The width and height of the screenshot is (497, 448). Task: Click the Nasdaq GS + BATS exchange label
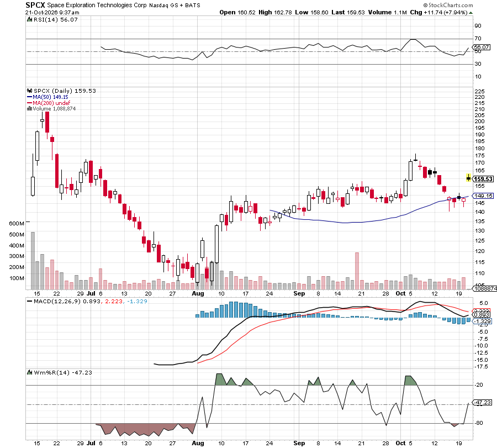click(175, 6)
